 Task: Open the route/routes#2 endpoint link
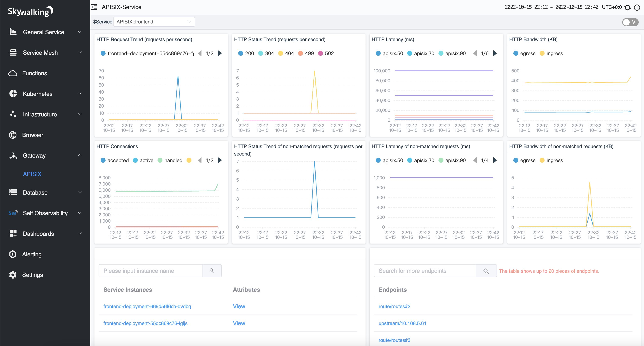click(394, 306)
